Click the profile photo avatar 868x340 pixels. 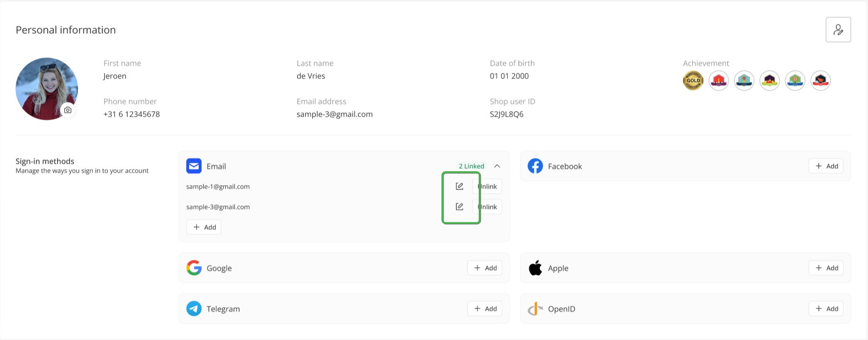47,88
